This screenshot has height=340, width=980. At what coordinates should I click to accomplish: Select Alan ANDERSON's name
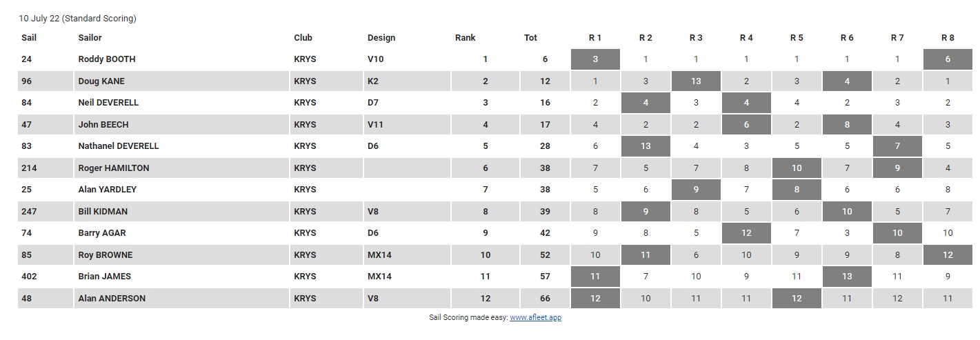(x=112, y=299)
